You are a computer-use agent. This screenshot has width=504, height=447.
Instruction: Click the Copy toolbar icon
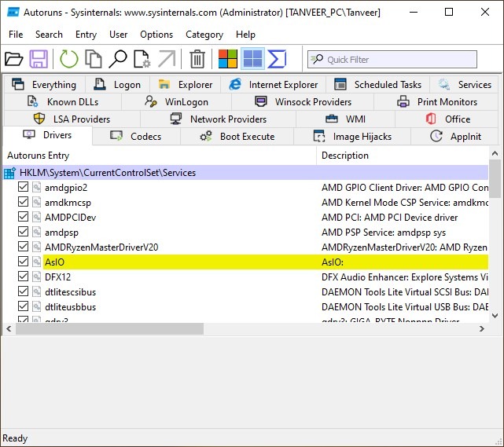tap(94, 59)
